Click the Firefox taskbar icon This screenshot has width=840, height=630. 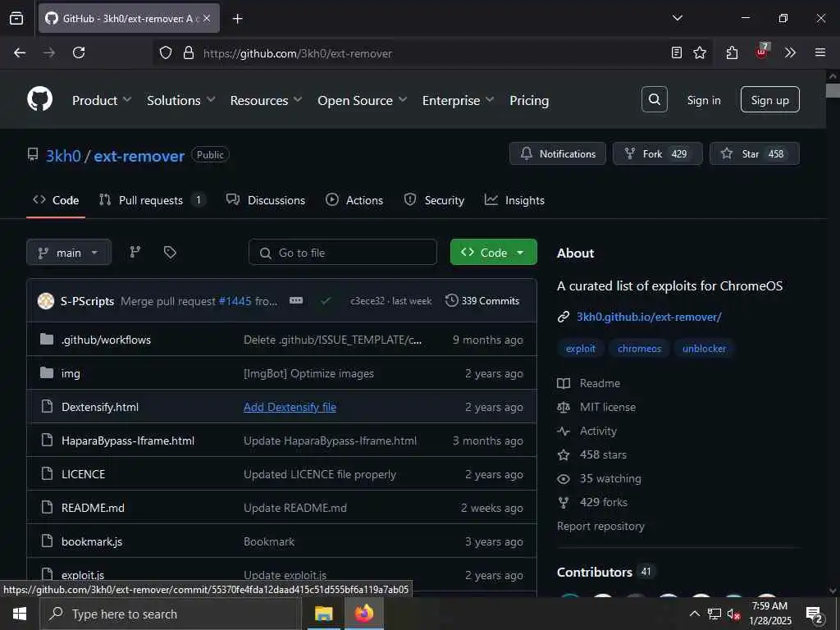tap(363, 614)
